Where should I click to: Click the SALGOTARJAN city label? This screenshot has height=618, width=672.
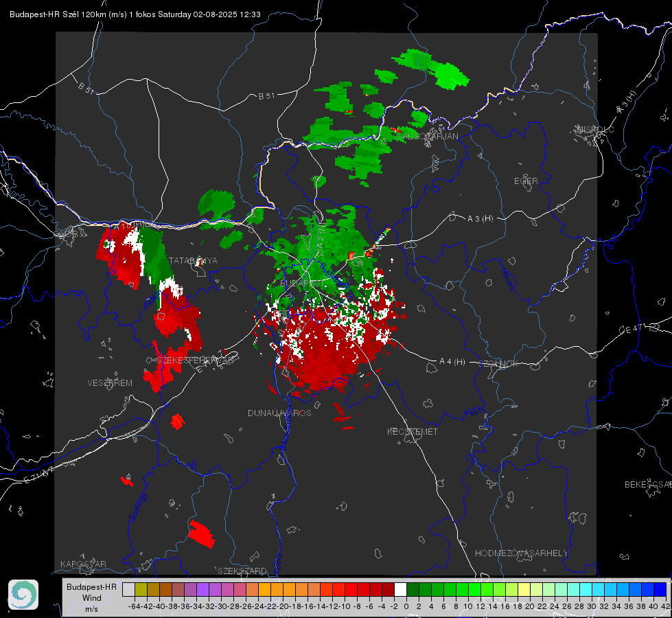tap(428, 137)
